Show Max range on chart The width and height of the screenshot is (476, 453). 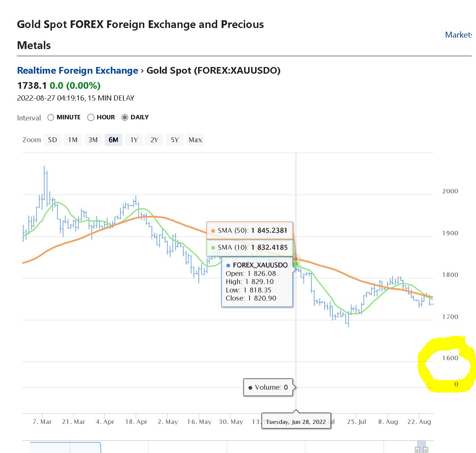[x=195, y=140]
